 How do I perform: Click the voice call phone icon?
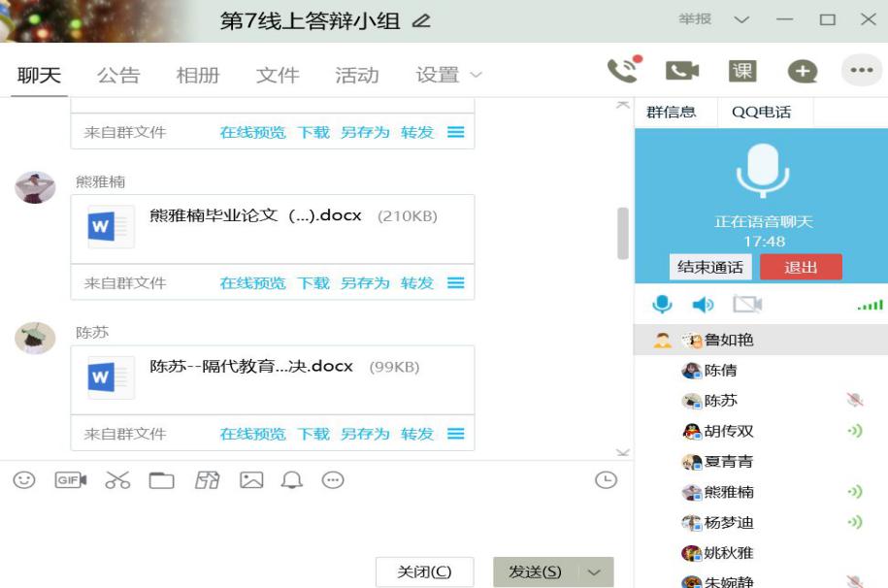pos(622,70)
